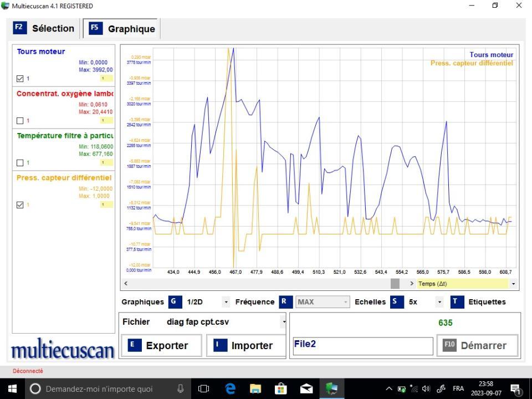
Task: Select the Concentrat. oxygène lambda heading
Action: 64,94
